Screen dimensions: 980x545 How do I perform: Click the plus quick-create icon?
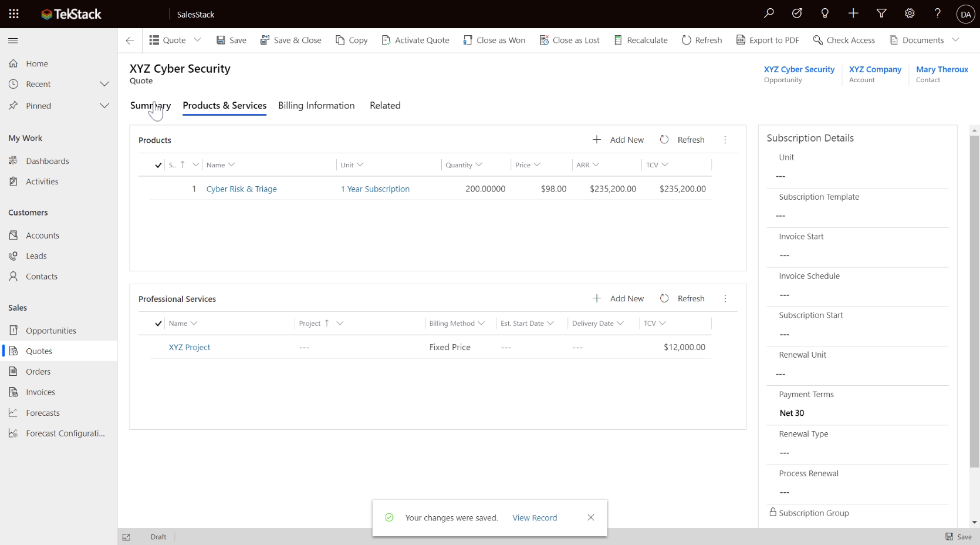pyautogui.click(x=853, y=14)
